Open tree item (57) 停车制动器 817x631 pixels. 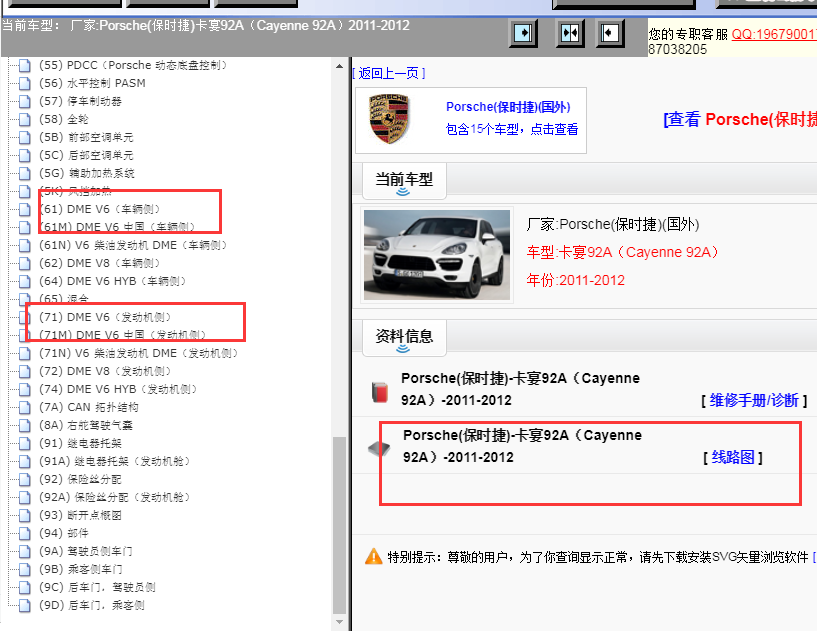tap(80, 101)
